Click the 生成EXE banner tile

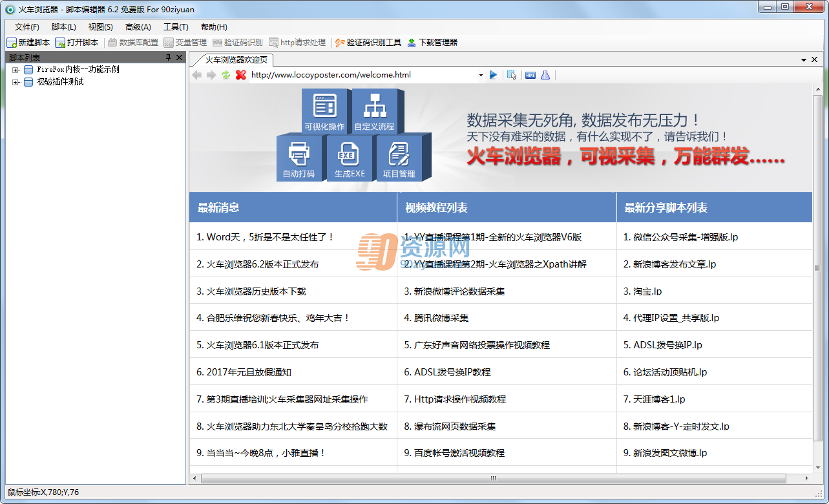pyautogui.click(x=351, y=158)
